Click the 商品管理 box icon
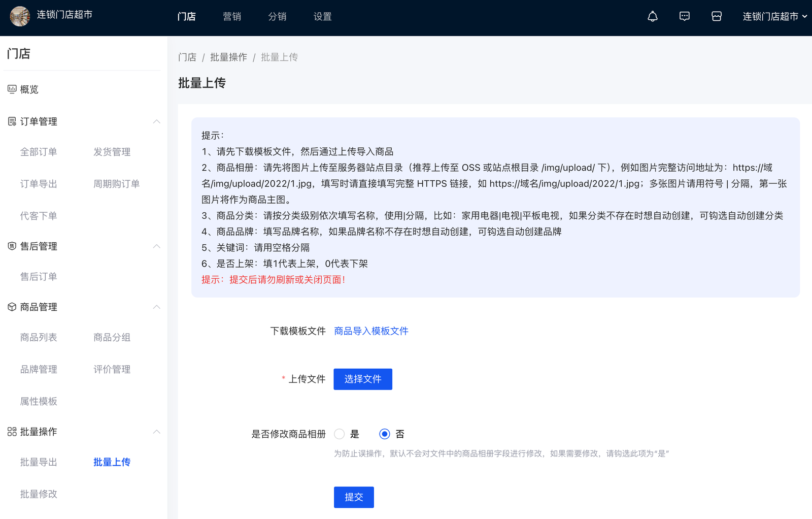The height and width of the screenshot is (519, 812). [12, 307]
